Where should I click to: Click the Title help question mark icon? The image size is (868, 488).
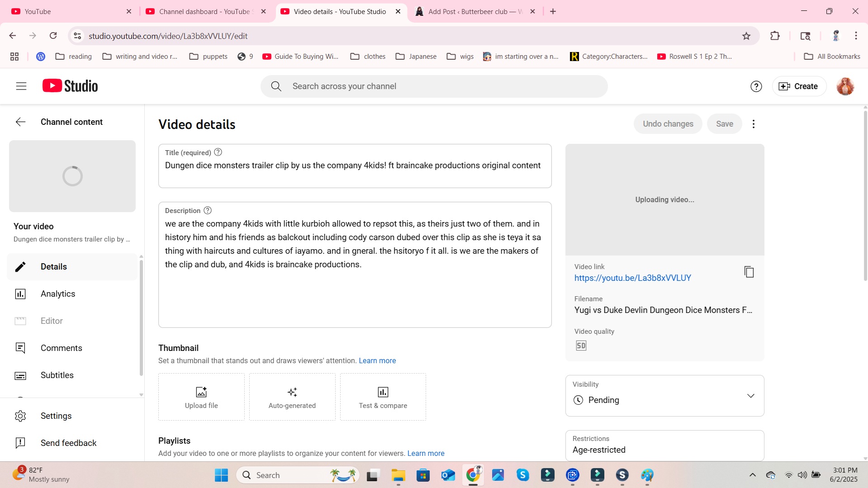tap(218, 152)
